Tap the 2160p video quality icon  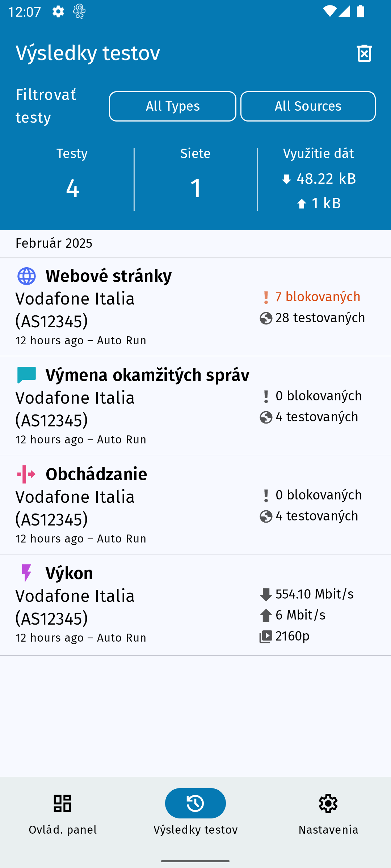[x=266, y=637]
